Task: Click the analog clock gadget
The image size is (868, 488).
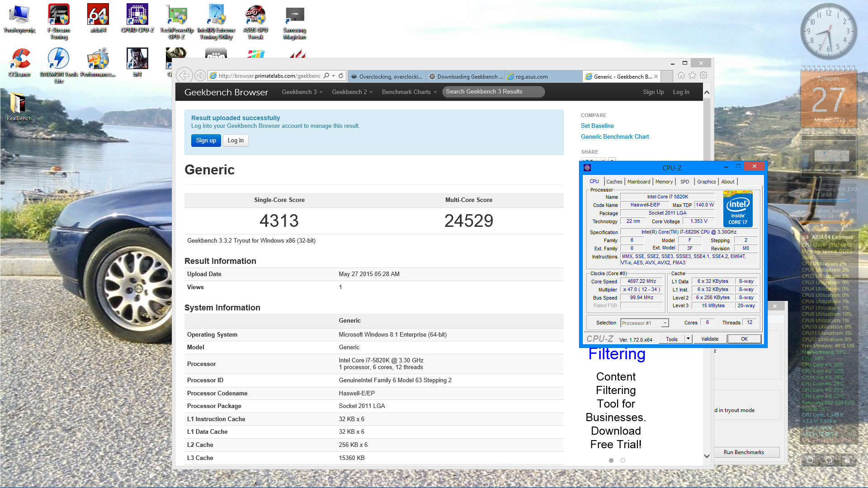Action: click(829, 32)
